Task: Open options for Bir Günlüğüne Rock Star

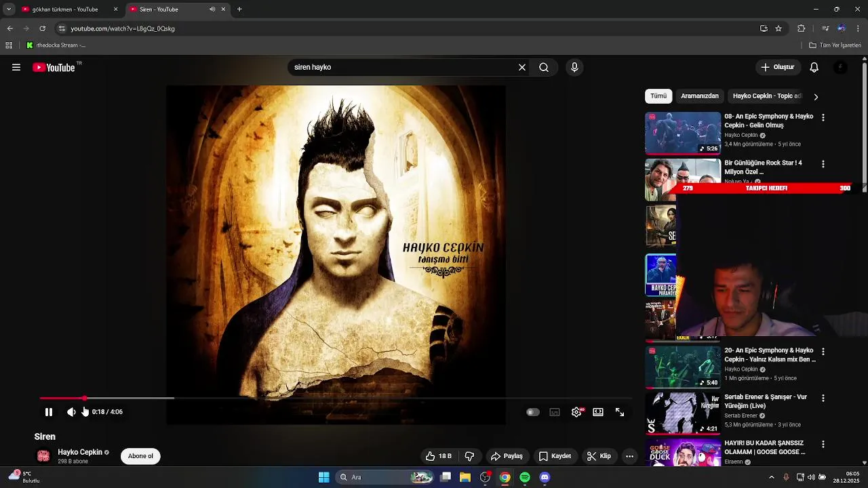Action: [823, 164]
